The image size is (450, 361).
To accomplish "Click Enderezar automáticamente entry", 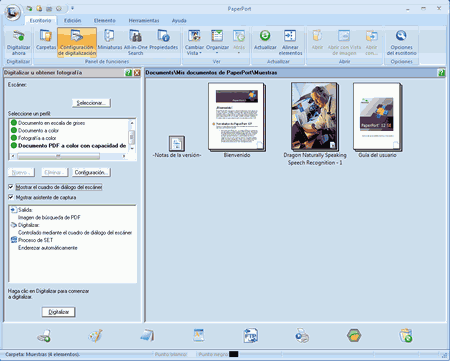I will pos(48,248).
